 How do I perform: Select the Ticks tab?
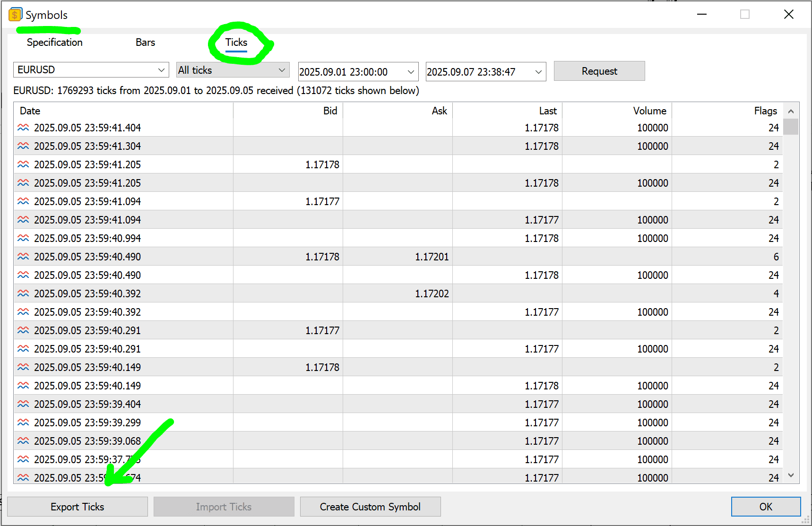pos(236,43)
